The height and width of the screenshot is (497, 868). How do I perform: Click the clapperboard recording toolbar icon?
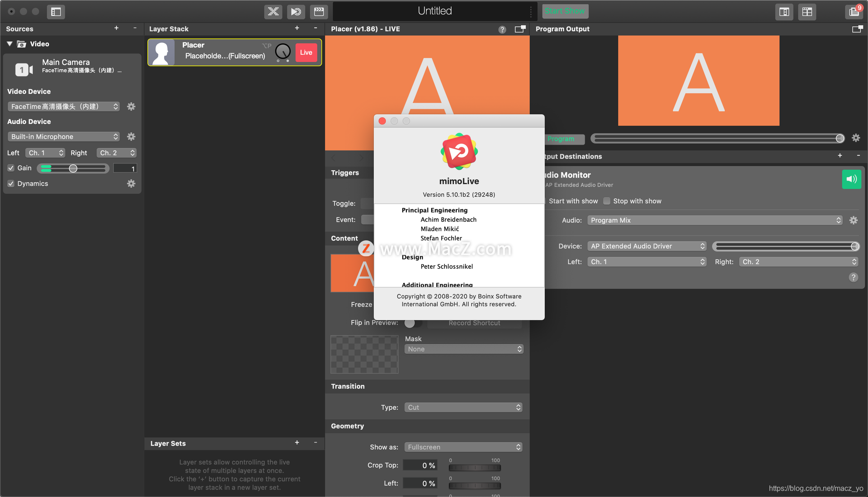[x=319, y=12]
